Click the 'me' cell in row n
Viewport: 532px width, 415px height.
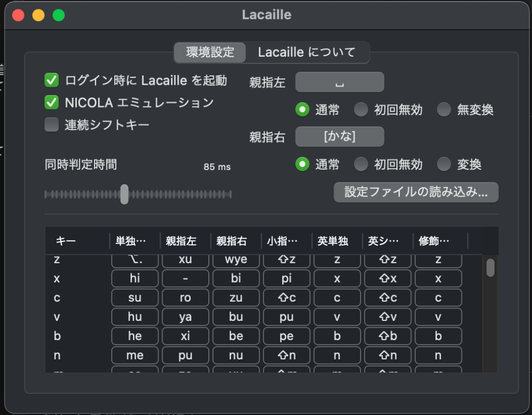[x=135, y=355]
